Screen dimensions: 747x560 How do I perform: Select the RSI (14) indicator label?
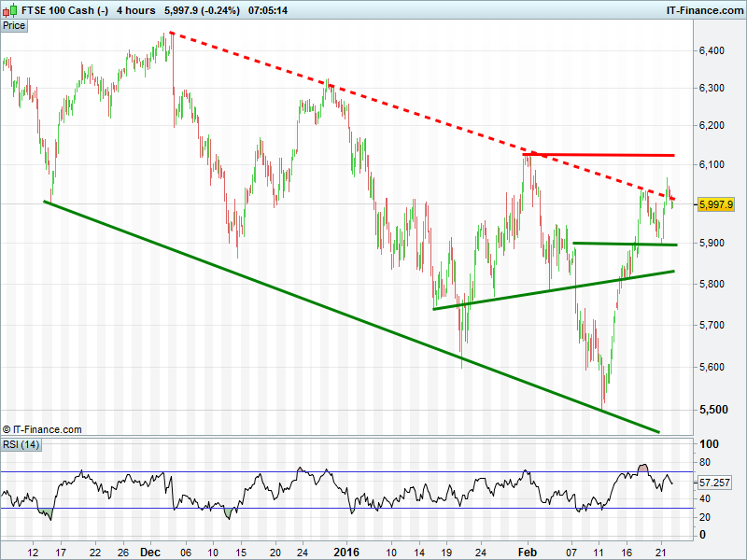tap(22, 443)
